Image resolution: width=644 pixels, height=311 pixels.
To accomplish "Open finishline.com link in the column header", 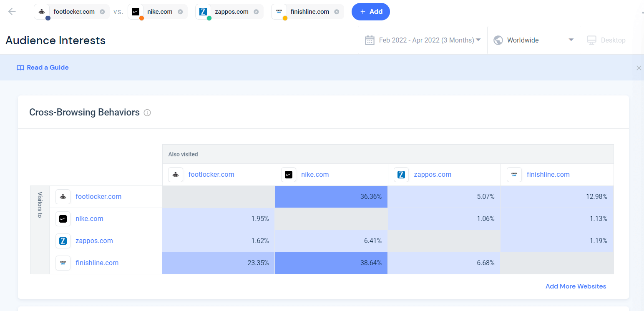I will pos(548,175).
